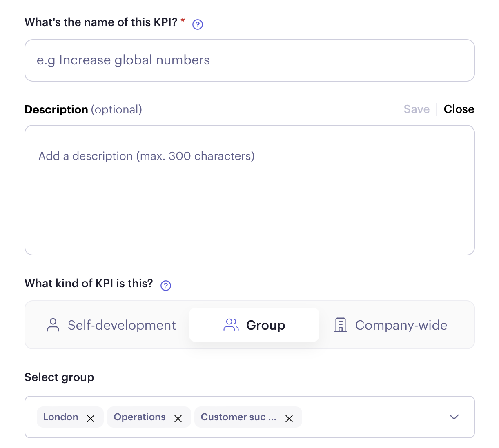The height and width of the screenshot is (448, 499).
Task: Open help icon beside KPI name label
Action: [198, 24]
